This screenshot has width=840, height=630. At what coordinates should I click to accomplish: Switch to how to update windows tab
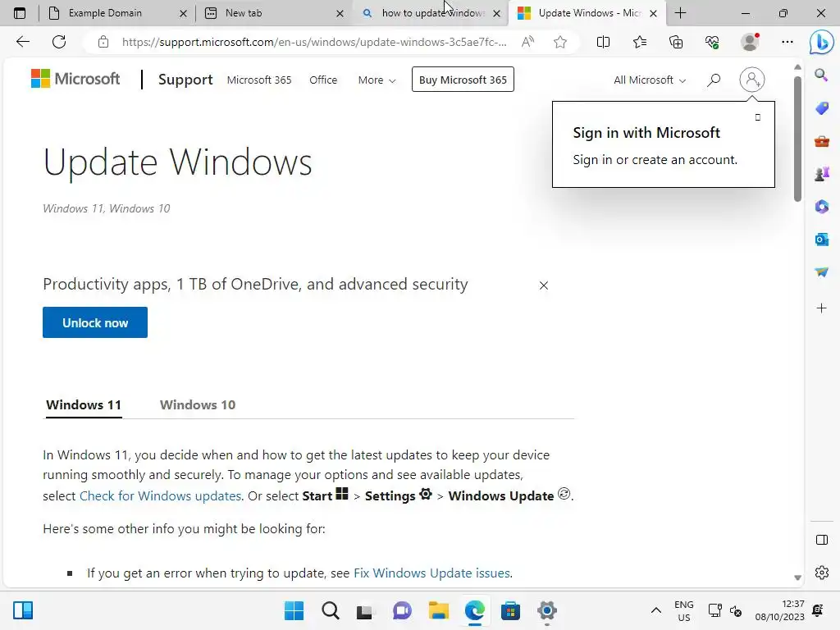pyautogui.click(x=431, y=13)
